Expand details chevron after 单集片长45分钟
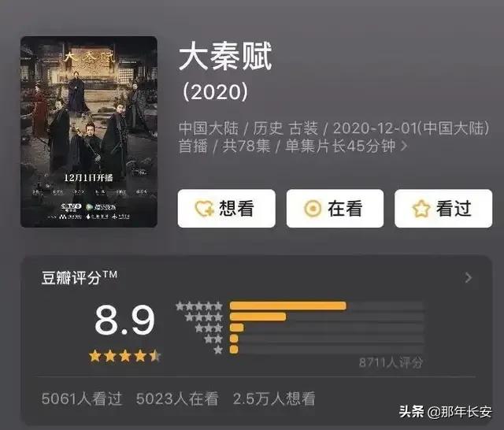This screenshot has height=430, width=504. pyautogui.click(x=404, y=146)
